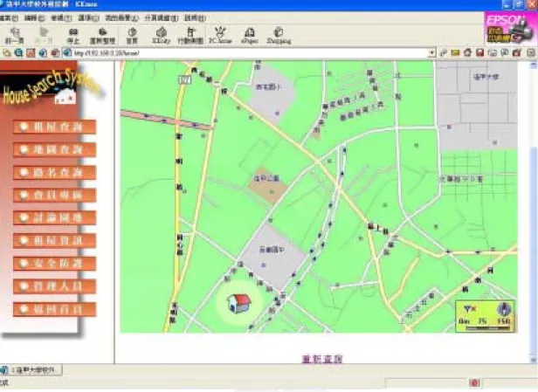538x392 pixels.
Task: Open the address bar dropdown arrow
Action: (x=431, y=53)
